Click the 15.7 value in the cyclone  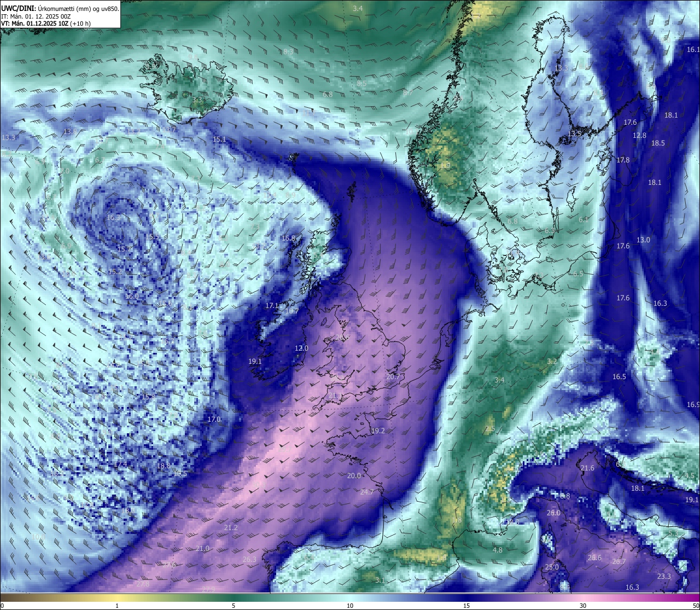pos(124,249)
